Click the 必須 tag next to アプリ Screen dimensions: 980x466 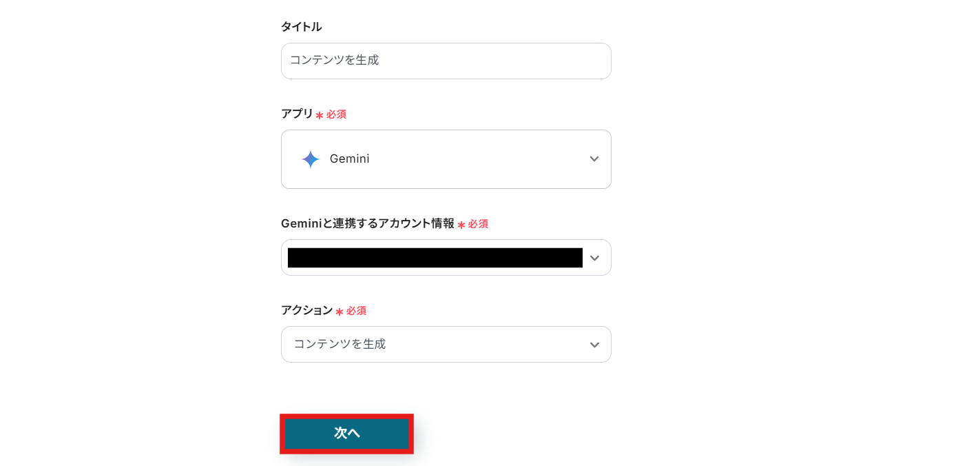pyautogui.click(x=336, y=114)
